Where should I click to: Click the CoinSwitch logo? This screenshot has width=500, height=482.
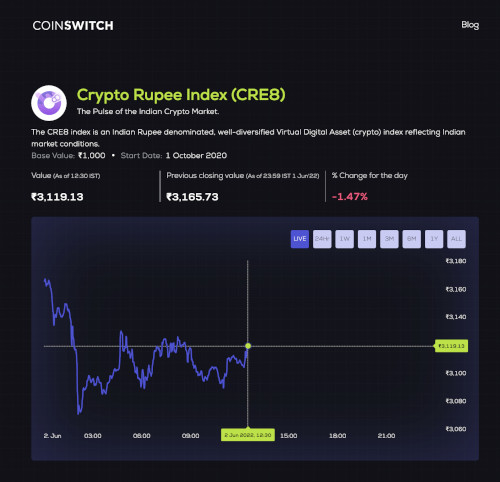tap(73, 26)
